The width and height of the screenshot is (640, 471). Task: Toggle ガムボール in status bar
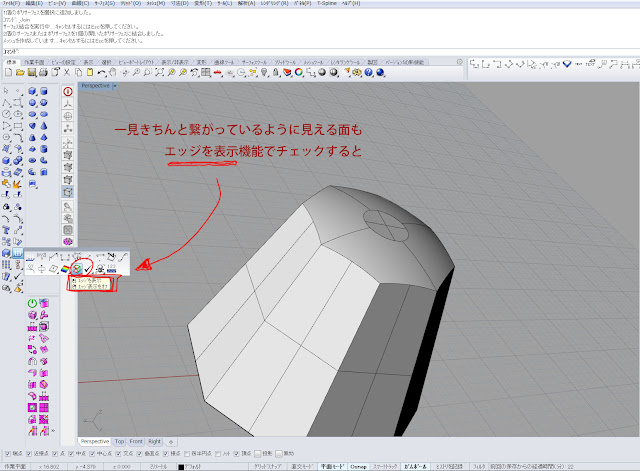pos(415,467)
